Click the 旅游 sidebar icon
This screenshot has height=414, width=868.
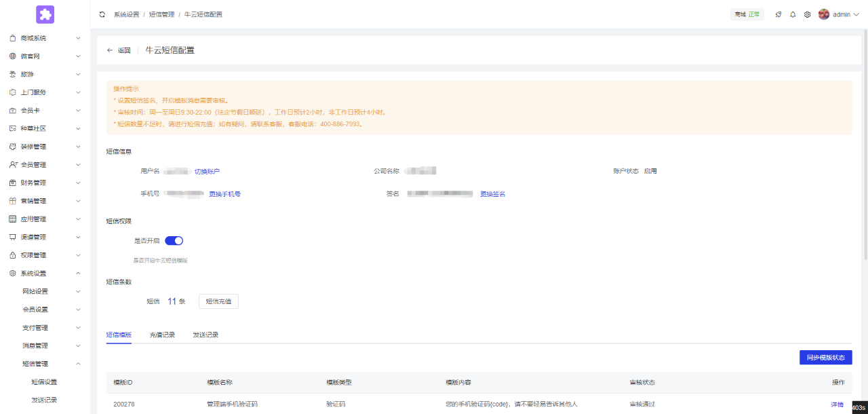pyautogui.click(x=12, y=74)
